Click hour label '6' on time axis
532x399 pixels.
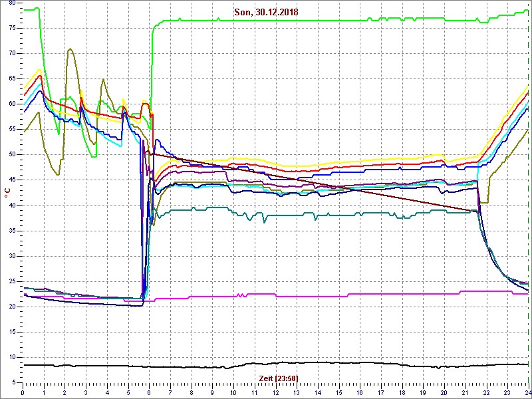pos(149,392)
